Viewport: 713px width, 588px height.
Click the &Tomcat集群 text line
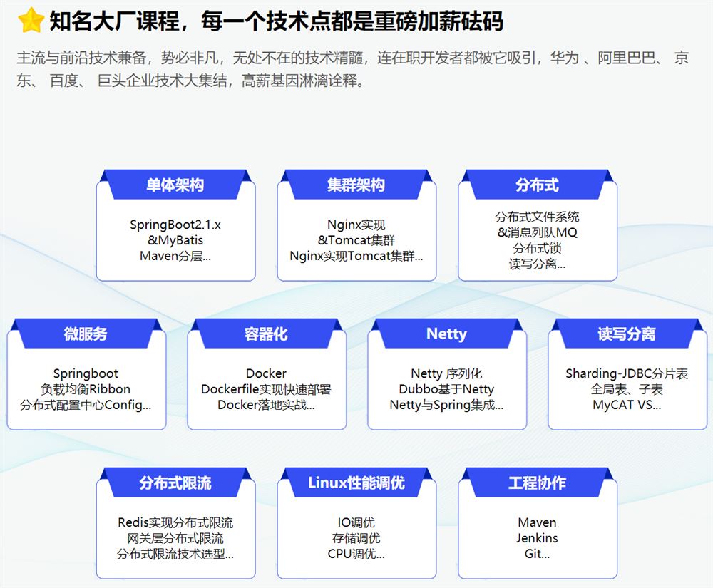tap(356, 240)
